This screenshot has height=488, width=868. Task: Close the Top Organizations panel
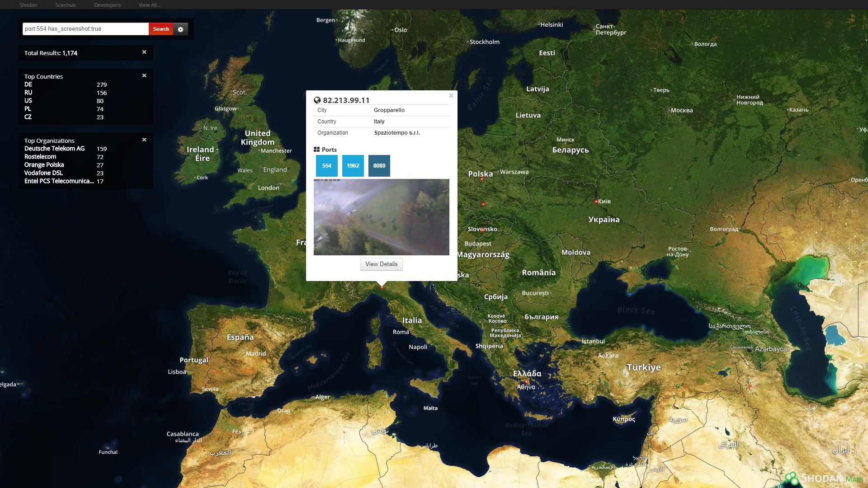pyautogui.click(x=144, y=140)
